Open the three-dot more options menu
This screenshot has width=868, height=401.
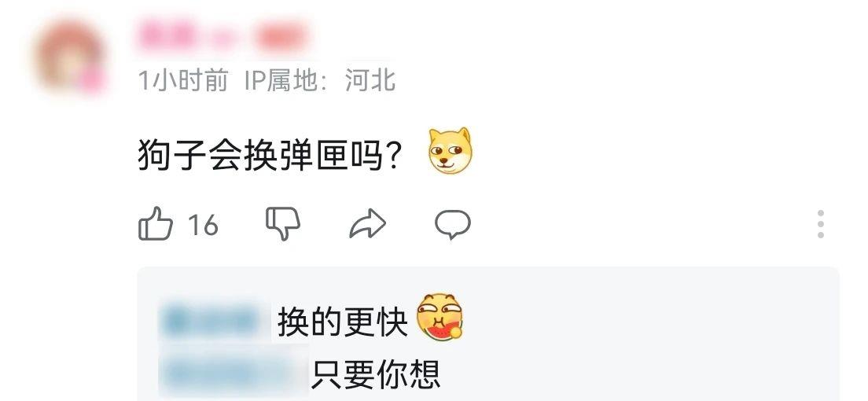(820, 224)
